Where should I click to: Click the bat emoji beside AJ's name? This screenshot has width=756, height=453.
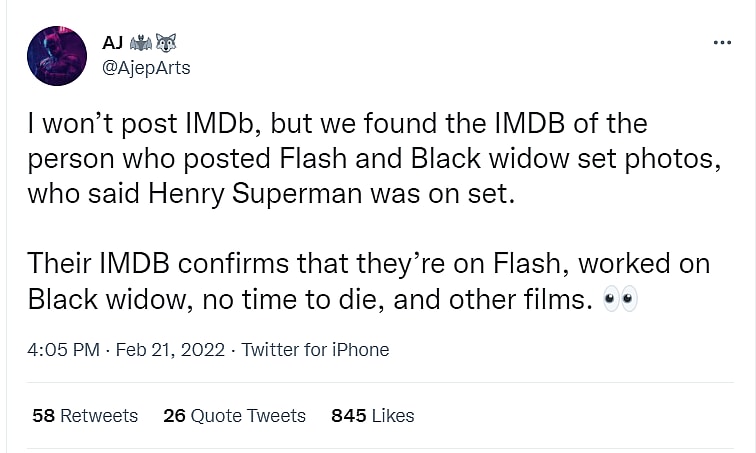[141, 43]
